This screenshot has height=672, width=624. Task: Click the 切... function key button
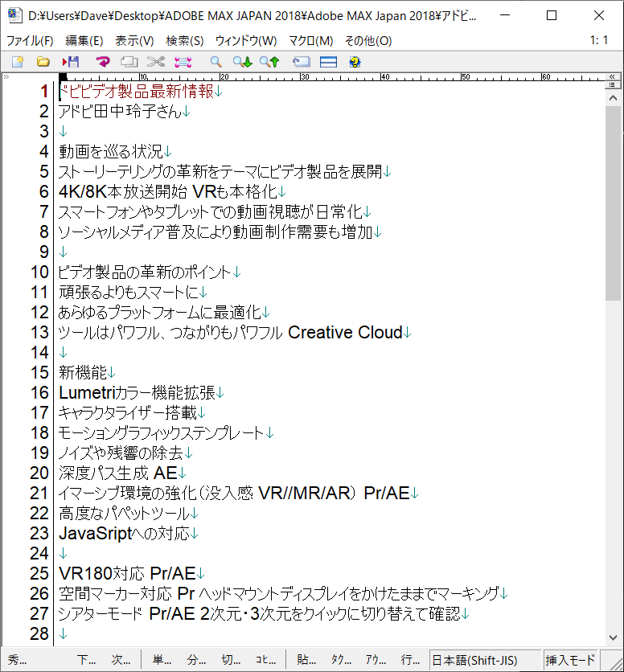(x=231, y=660)
